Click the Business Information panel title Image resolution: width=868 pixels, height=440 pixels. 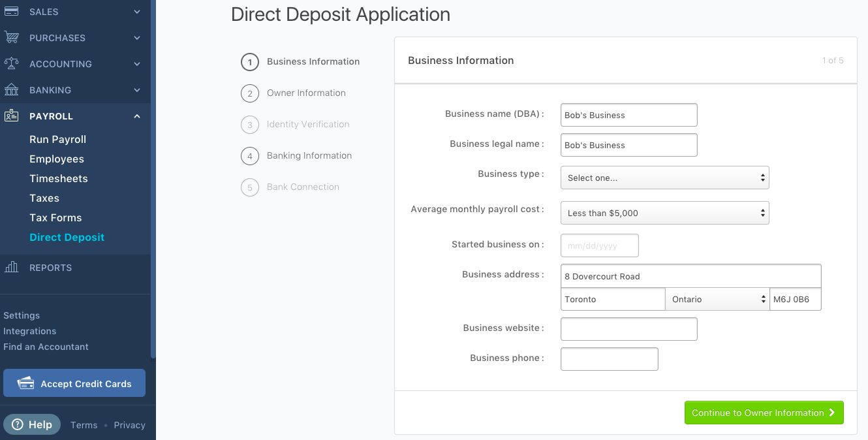tap(461, 60)
